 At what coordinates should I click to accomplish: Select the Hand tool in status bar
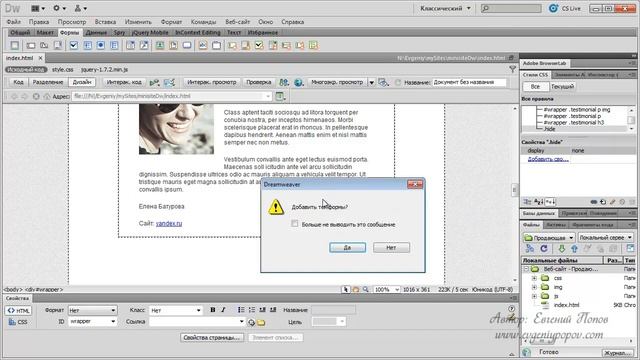pyautogui.click(x=356, y=289)
